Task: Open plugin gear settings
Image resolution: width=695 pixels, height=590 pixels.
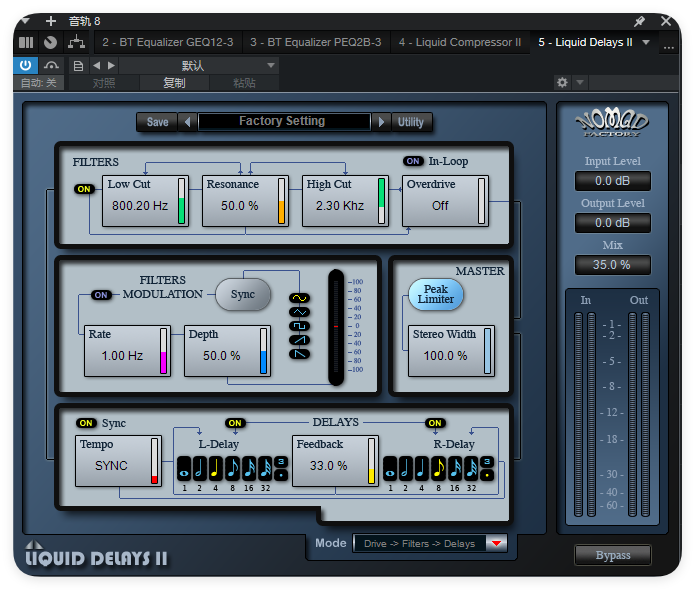Action: coord(562,82)
